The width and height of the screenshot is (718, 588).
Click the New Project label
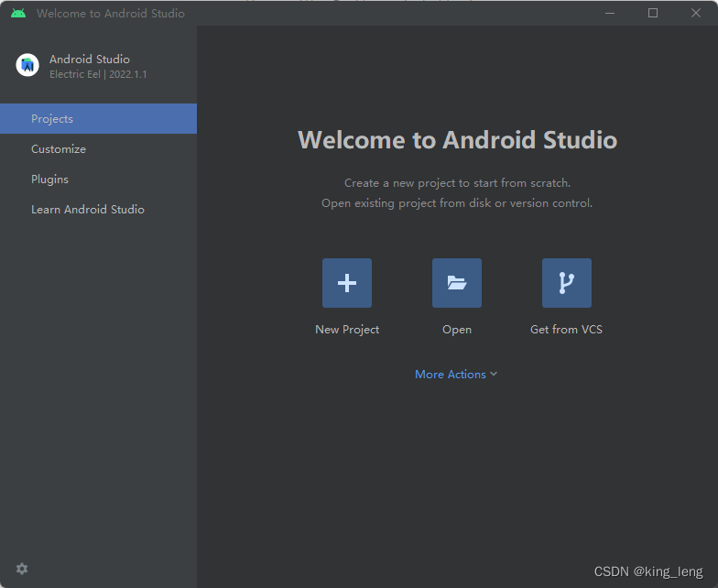coord(347,330)
